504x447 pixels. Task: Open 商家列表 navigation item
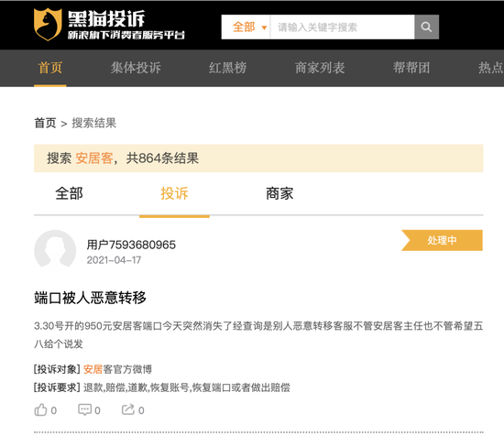[320, 68]
